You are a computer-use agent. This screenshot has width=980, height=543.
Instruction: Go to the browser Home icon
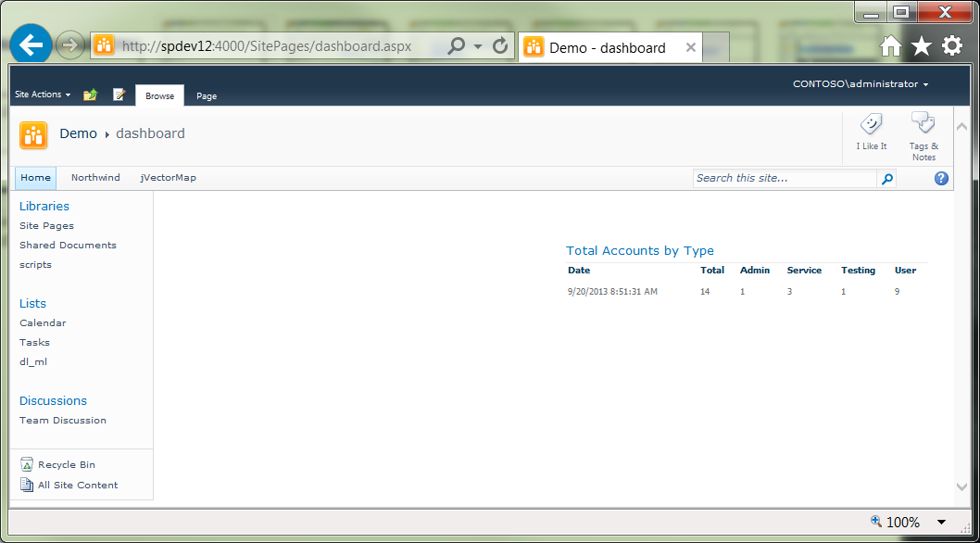[x=891, y=45]
